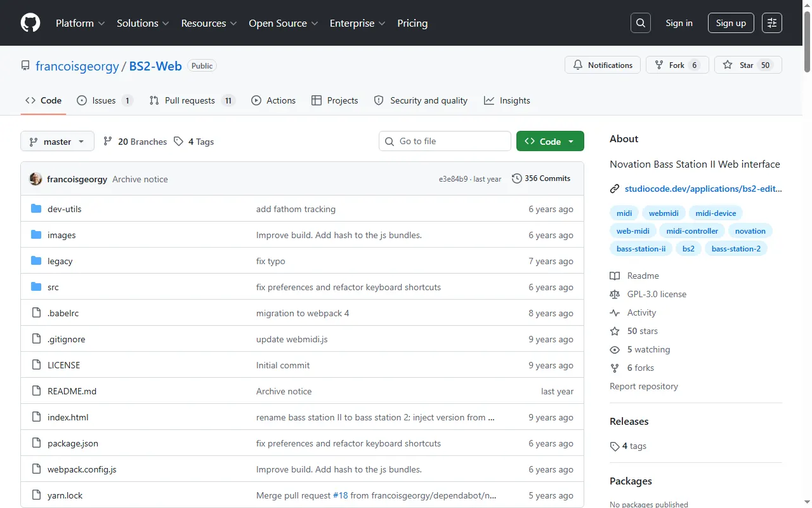Click the .gitignore file icon
812x508 pixels.
pos(36,339)
